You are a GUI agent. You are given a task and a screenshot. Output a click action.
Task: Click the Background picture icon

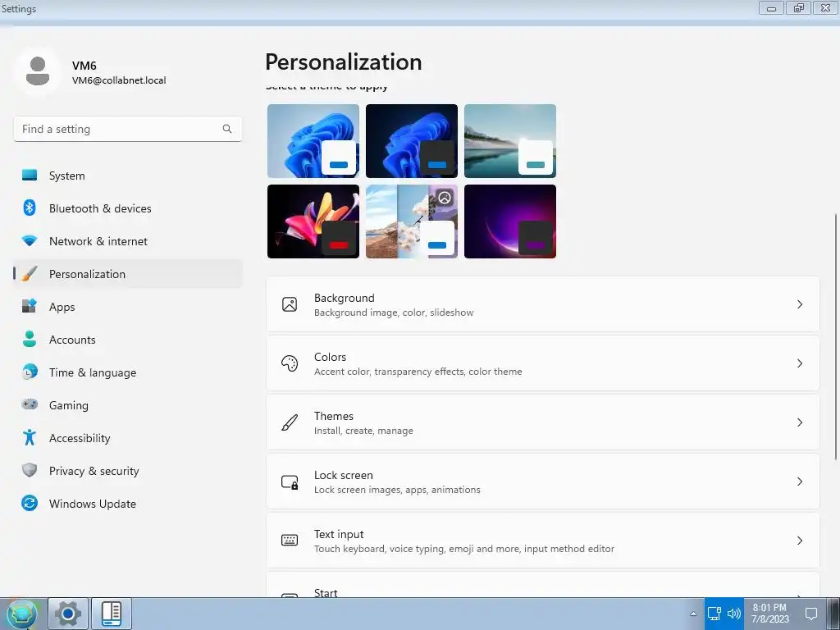[290, 304]
